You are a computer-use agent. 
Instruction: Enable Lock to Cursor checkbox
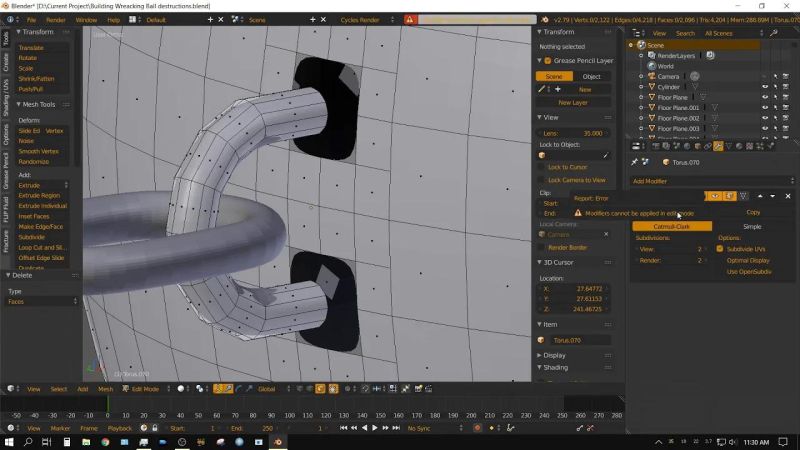(541, 167)
